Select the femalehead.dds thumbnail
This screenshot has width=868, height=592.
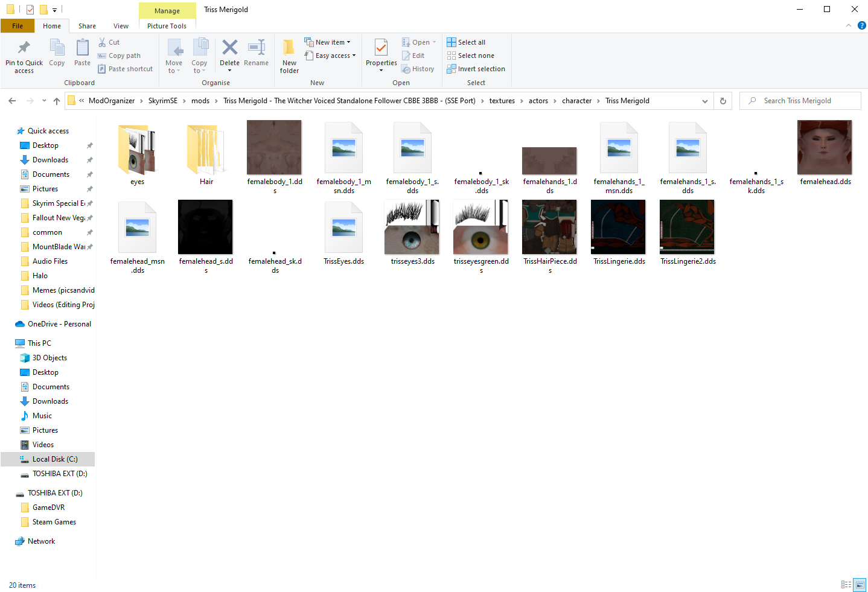[825, 148]
